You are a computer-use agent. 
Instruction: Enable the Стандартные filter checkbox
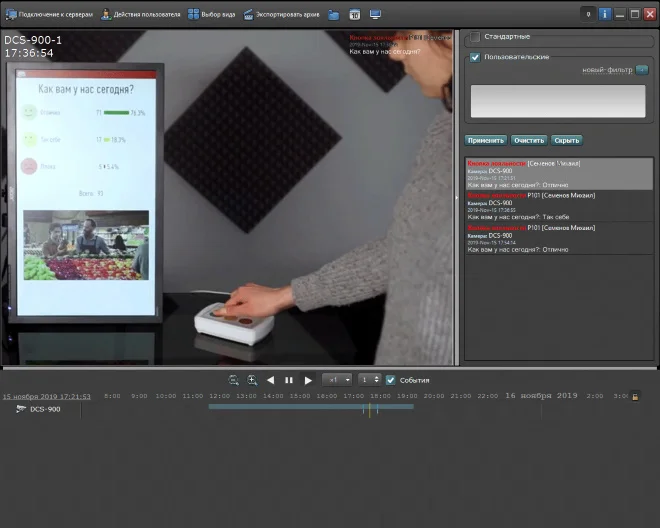(x=475, y=37)
